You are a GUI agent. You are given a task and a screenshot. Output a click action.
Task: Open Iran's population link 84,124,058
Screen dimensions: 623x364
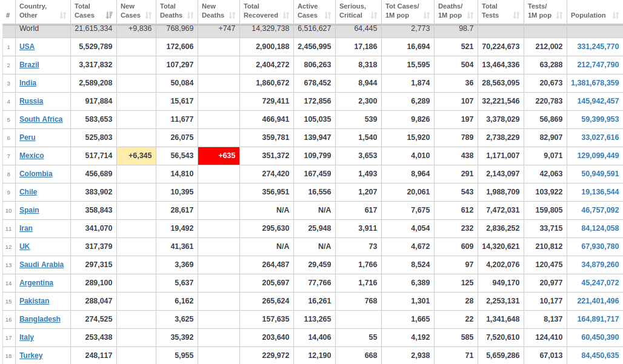(600, 228)
